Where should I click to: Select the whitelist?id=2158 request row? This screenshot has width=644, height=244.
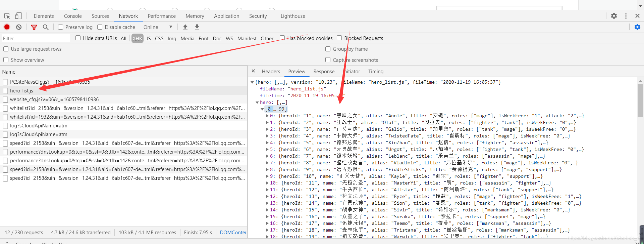123,108
